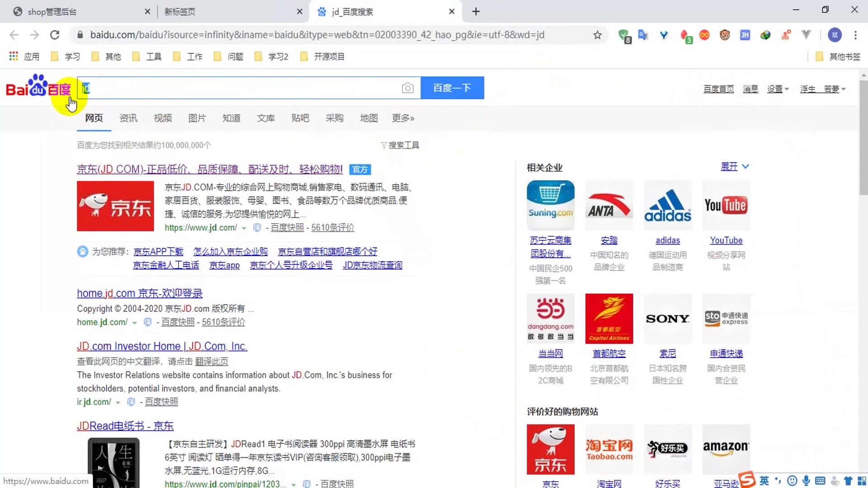Switch to the 知道 tab
Viewport: 868px width, 488px height.
click(x=231, y=118)
